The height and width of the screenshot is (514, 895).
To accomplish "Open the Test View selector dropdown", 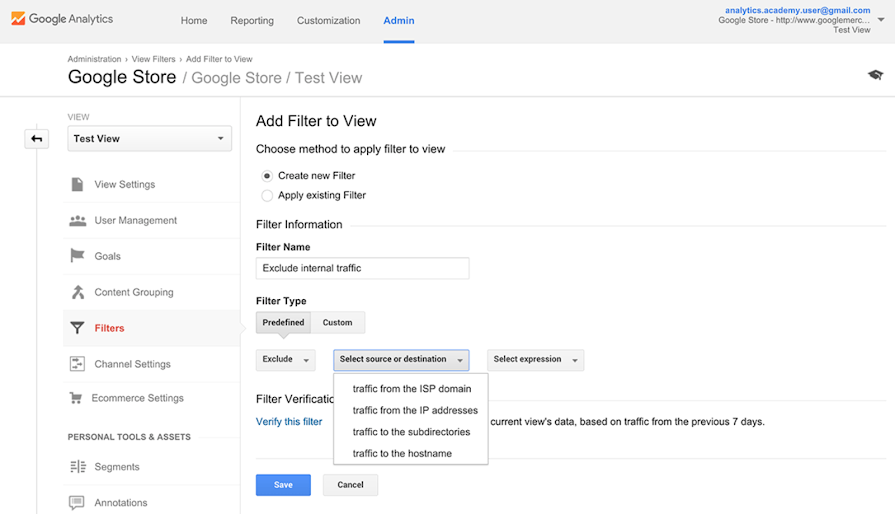I will 150,139.
